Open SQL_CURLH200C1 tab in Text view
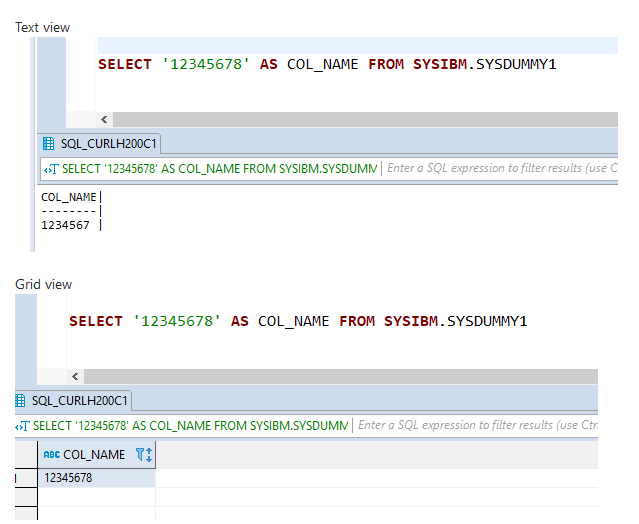Image resolution: width=639 pixels, height=524 pixels. [100, 143]
